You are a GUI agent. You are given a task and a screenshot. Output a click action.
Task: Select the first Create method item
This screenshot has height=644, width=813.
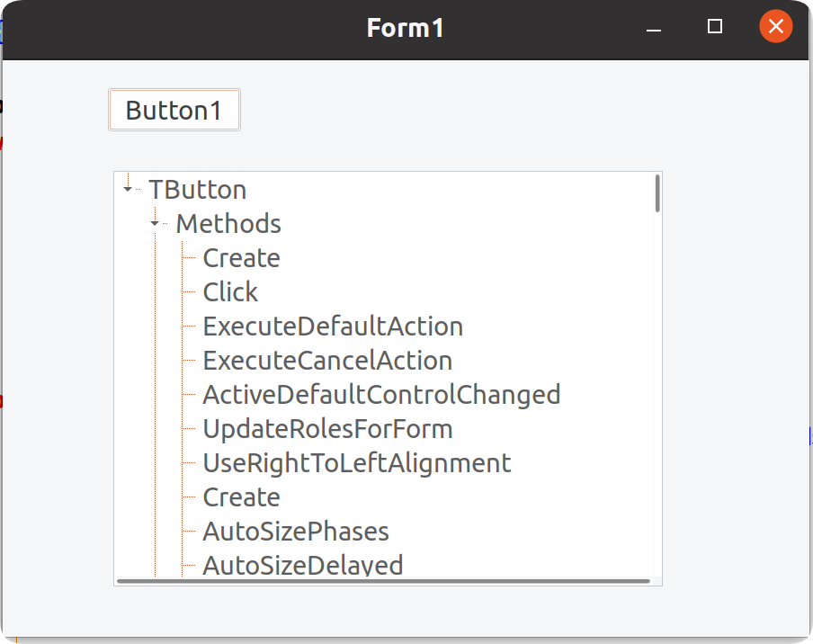pyautogui.click(x=241, y=258)
